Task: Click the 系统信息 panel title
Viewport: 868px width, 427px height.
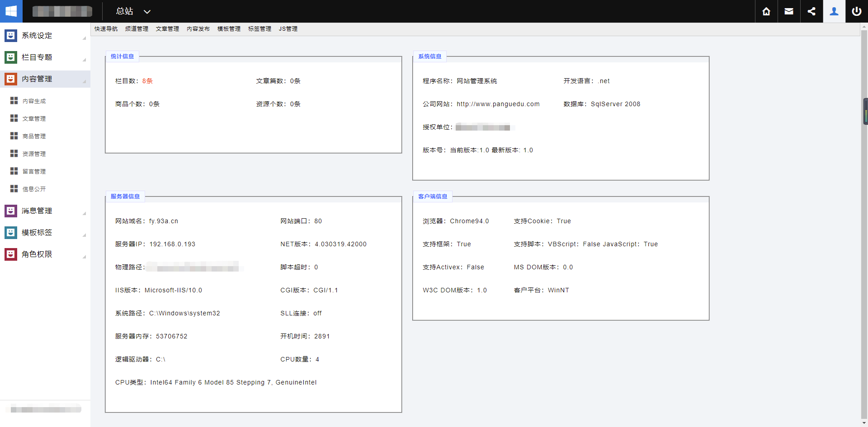Action: pos(429,56)
